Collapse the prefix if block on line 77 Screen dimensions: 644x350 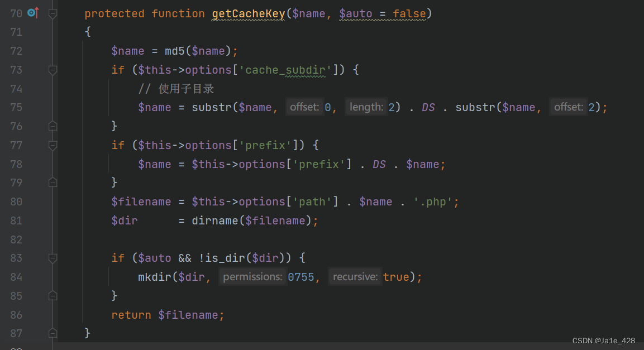(53, 145)
